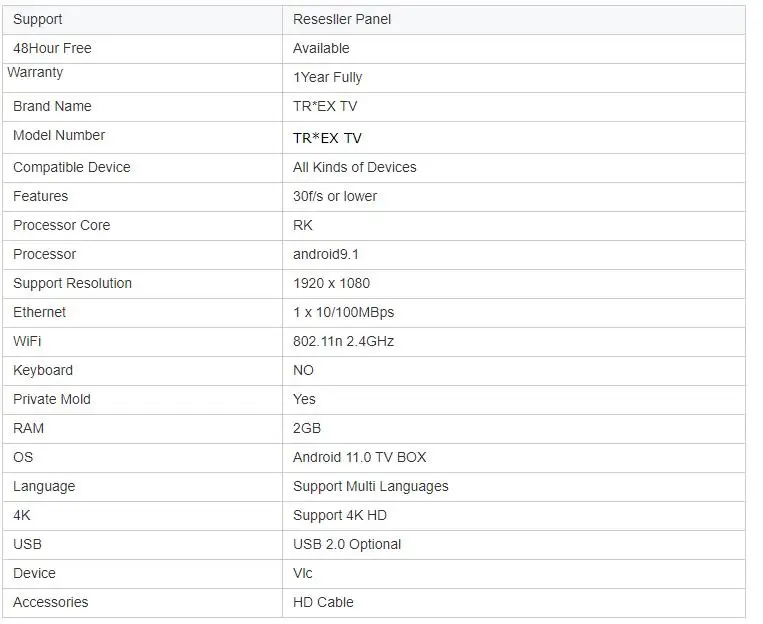The width and height of the screenshot is (763, 624).
Task: Select the "48Hour Free" label cell
Action: coord(52,48)
